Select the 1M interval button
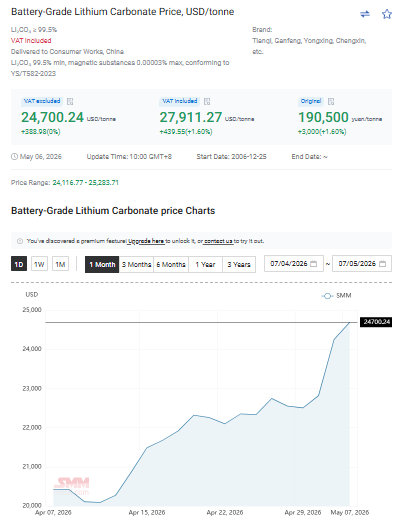Screen dimensions: 400x527 point(61,265)
